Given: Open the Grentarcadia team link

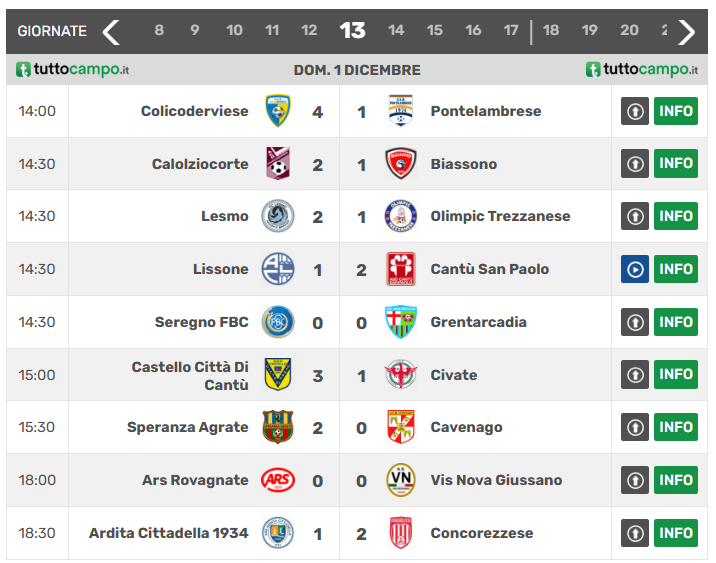Looking at the screenshot, I should (478, 322).
